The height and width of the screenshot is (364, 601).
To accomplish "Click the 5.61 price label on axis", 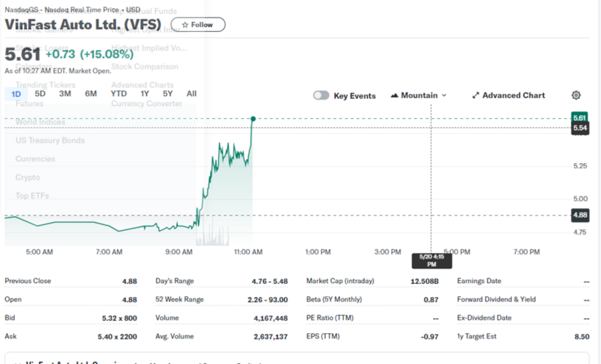I will pyautogui.click(x=580, y=118).
